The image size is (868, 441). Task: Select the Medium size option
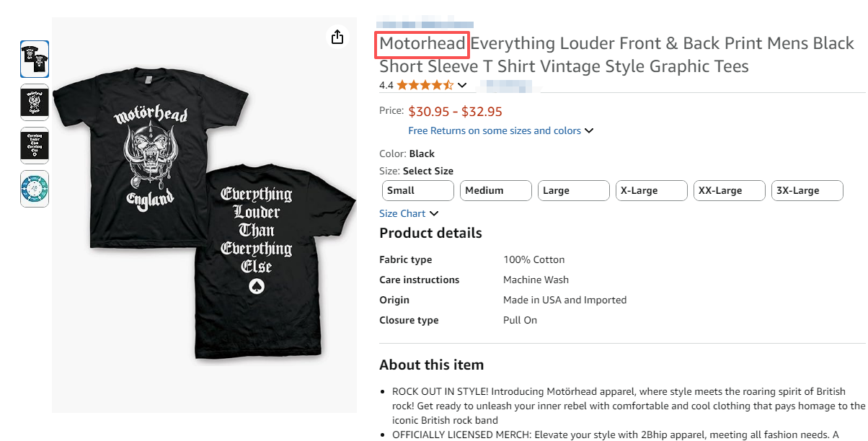(x=495, y=191)
